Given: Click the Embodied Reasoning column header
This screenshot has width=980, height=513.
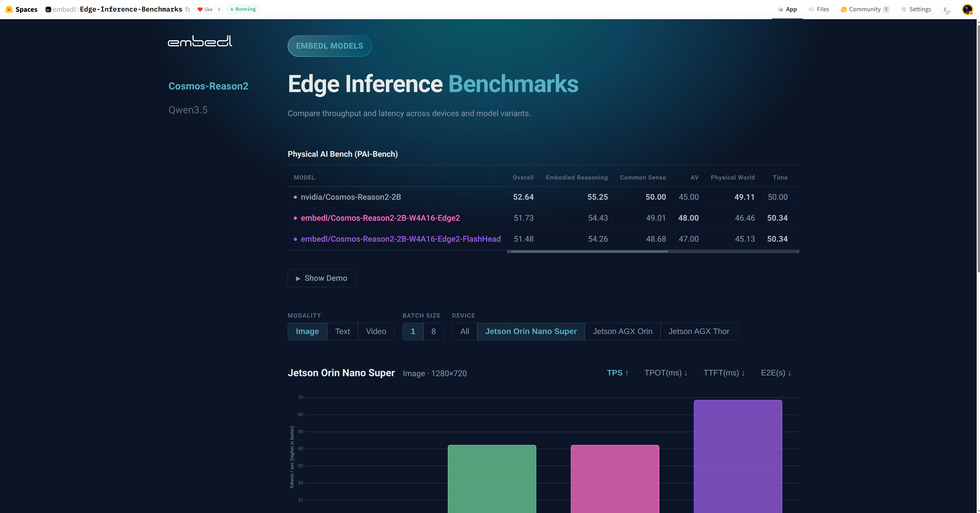Looking at the screenshot, I should (576, 177).
